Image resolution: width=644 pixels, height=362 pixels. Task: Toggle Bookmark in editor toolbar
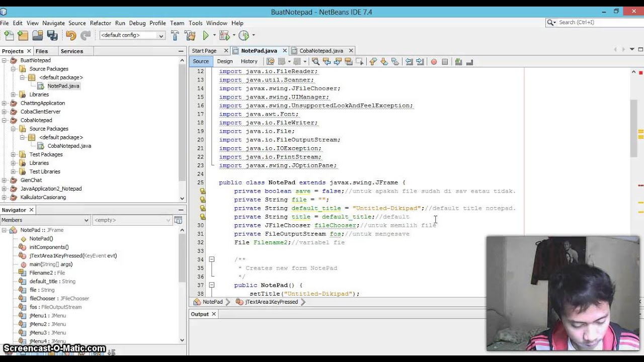pyautogui.click(x=395, y=61)
